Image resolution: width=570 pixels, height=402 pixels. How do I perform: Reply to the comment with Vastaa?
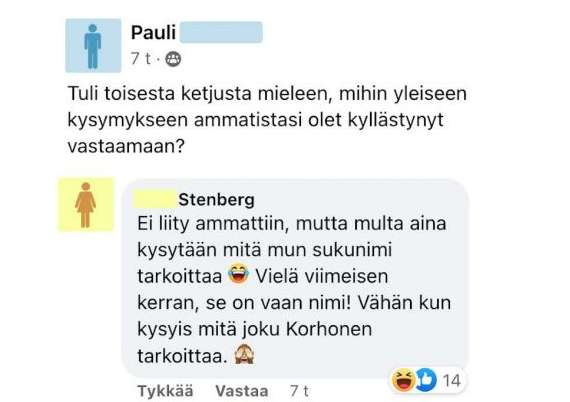pos(242,391)
